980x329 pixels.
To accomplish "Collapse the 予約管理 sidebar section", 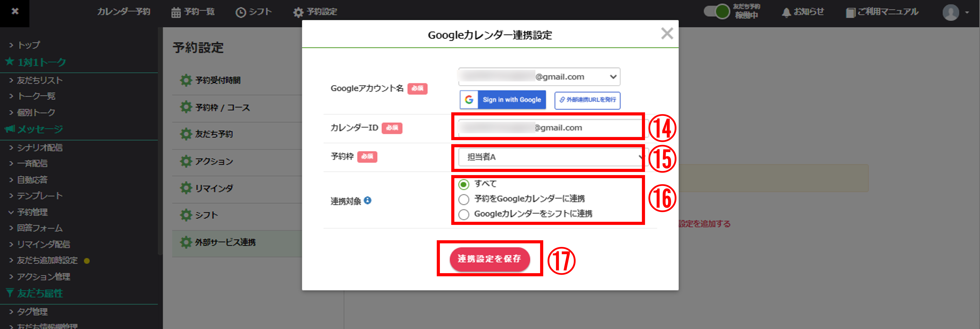I will (11, 212).
